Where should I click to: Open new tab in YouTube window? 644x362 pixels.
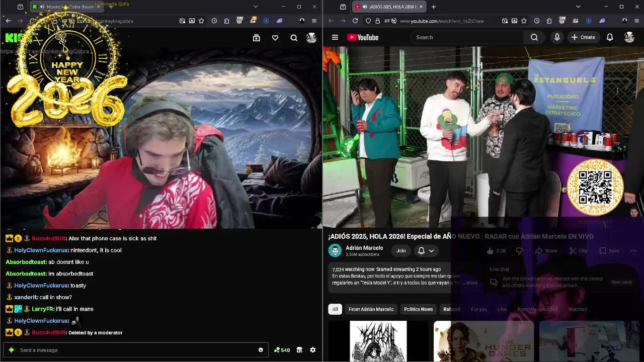[434, 7]
